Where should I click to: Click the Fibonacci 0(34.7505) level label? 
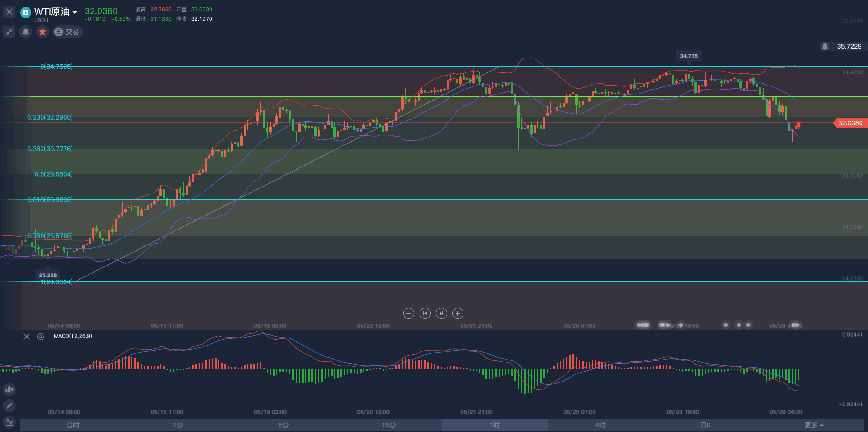57,66
